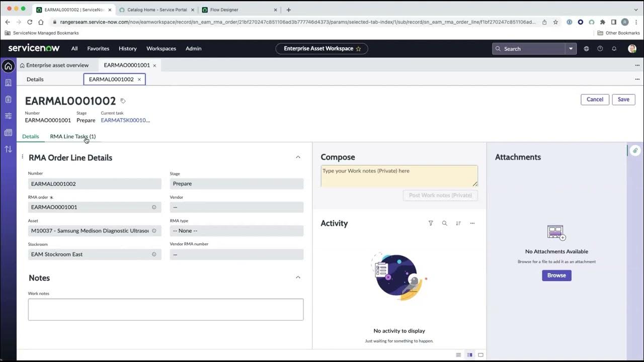Switch to Catalog Home Service Portal browser tab
The image size is (644, 362).
157,10
